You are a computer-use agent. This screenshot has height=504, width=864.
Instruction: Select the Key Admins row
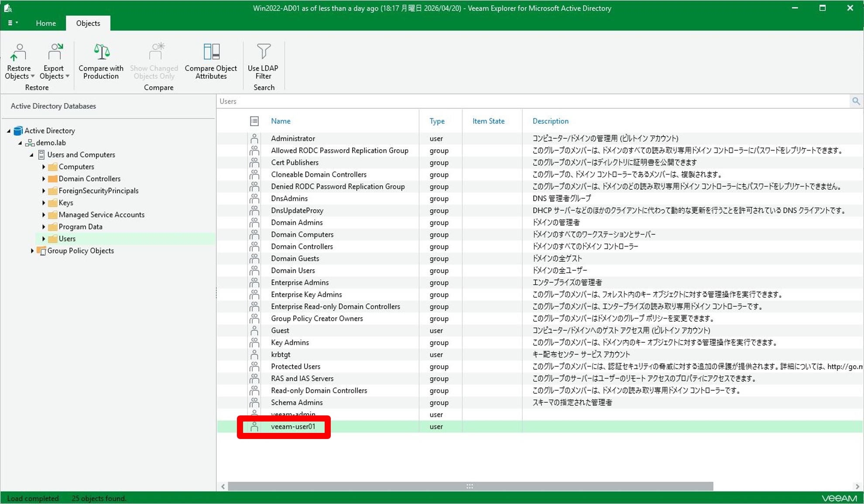(540, 343)
